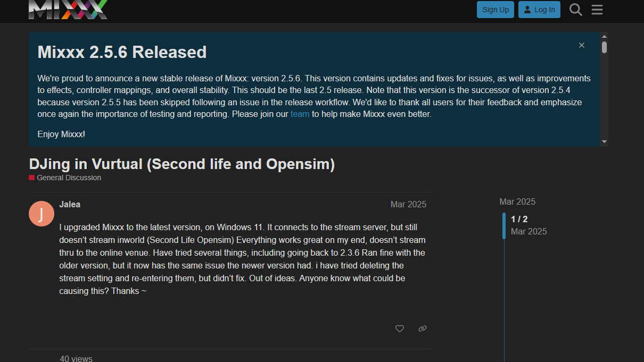Follow the team link in announcement
Viewport: 644px width, 362px height.
click(x=300, y=114)
